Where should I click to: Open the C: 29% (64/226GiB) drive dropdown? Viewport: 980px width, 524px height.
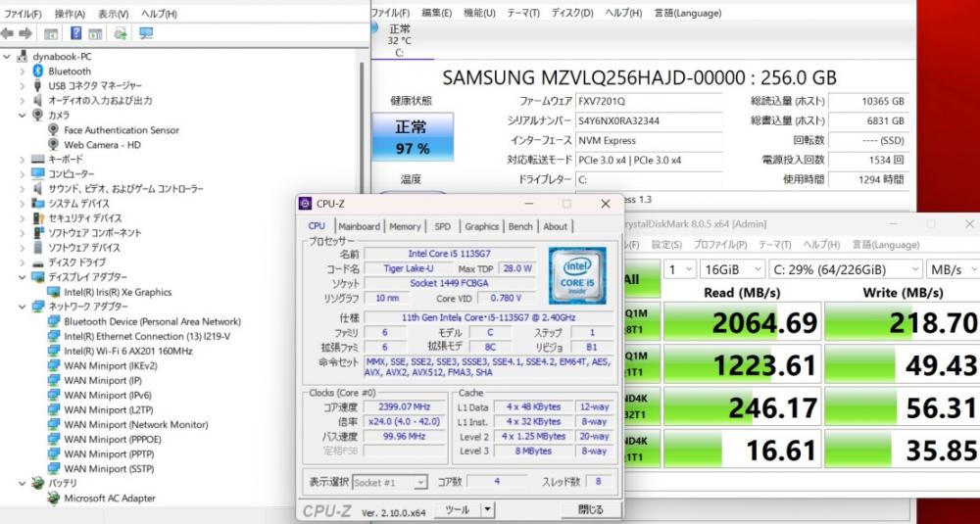click(845, 269)
